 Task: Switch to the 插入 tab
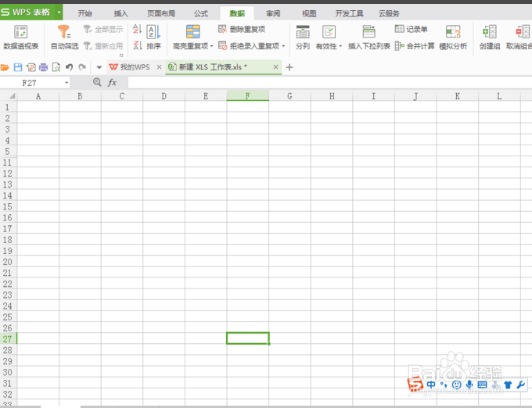[x=120, y=13]
